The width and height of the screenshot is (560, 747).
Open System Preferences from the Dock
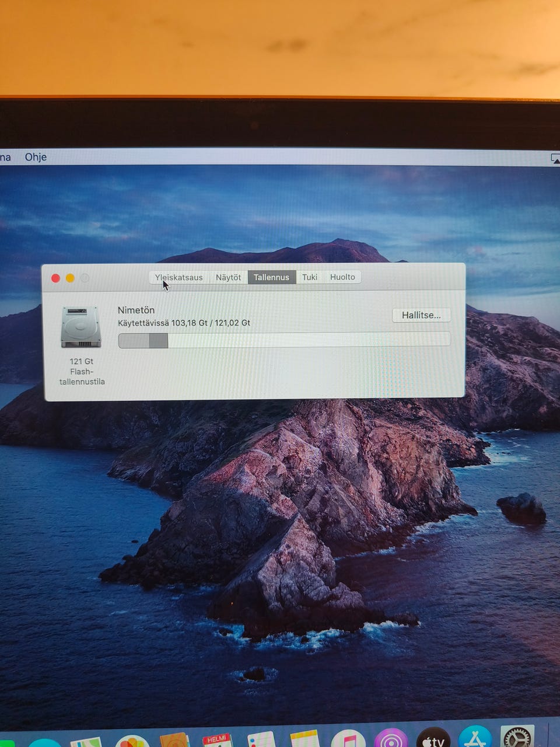tap(517, 736)
